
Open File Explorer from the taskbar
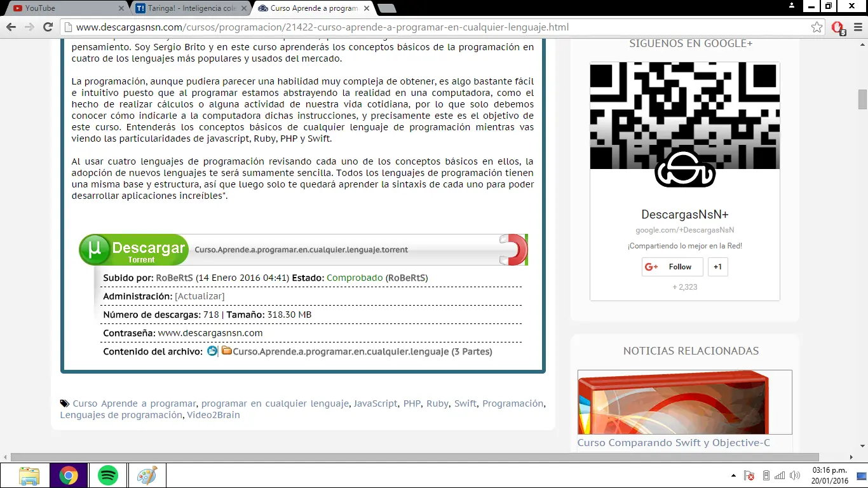pyautogui.click(x=29, y=475)
